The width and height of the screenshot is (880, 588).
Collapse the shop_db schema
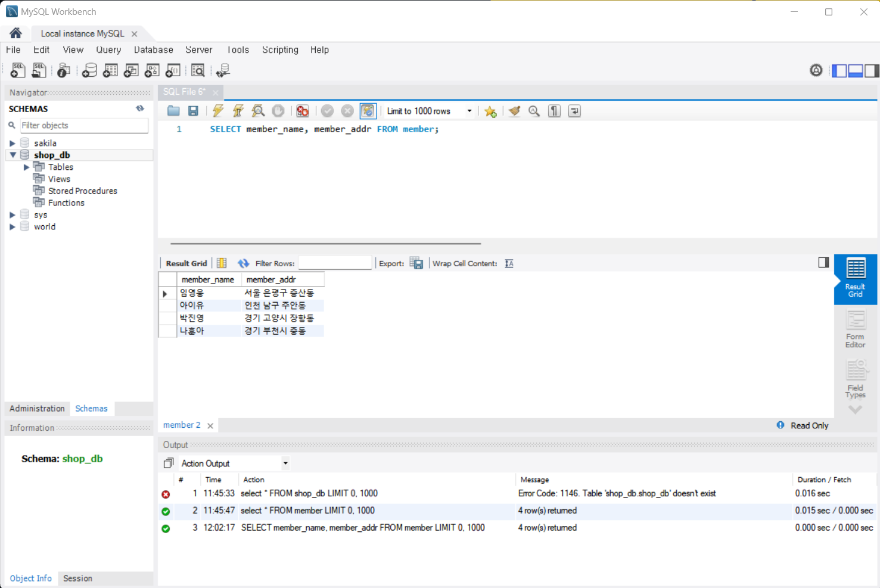[12, 155]
